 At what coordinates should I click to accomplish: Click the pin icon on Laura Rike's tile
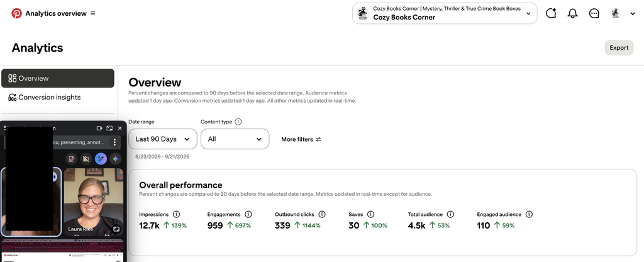pyautogui.click(x=116, y=229)
